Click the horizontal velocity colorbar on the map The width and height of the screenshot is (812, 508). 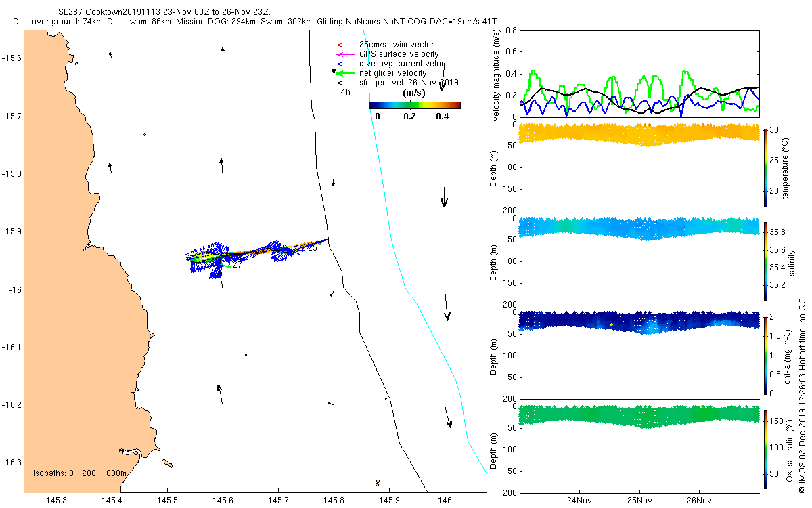tap(415, 105)
